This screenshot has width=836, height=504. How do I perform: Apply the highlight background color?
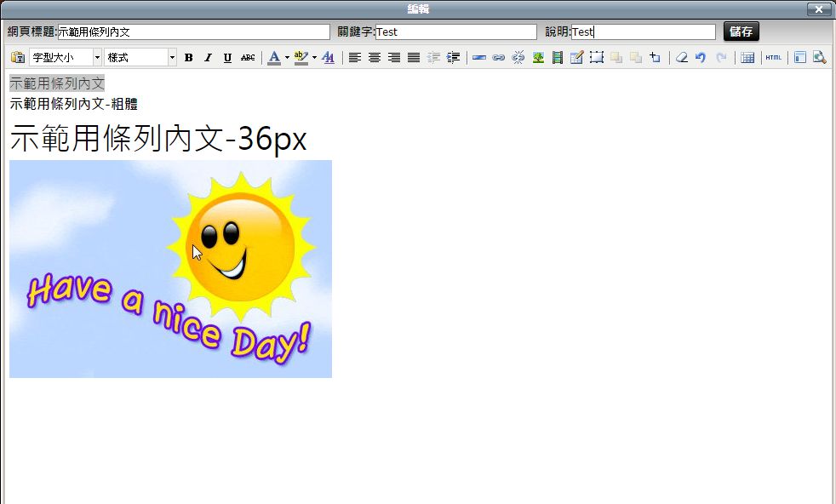pos(300,58)
